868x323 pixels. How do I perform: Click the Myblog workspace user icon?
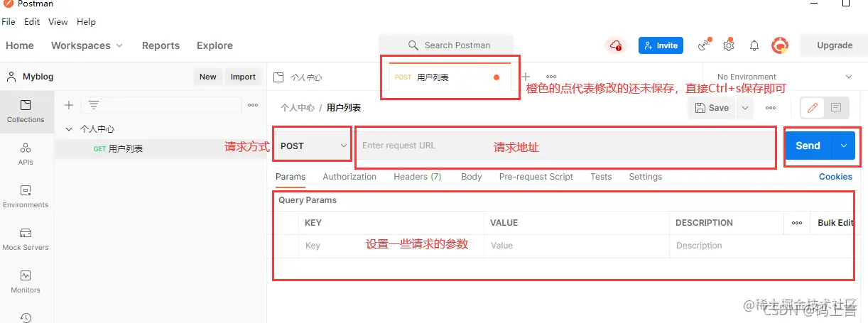pos(12,77)
